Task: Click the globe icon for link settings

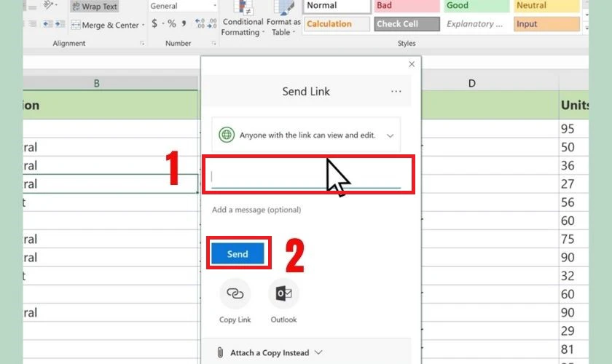Action: tap(227, 135)
